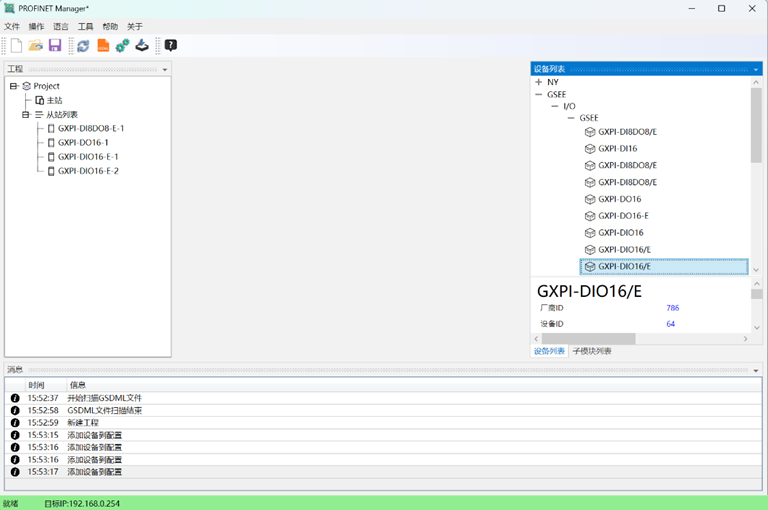The image size is (768, 510).
Task: Select the 15:53:15 添加设备到配置 message row
Action: [x=383, y=435]
